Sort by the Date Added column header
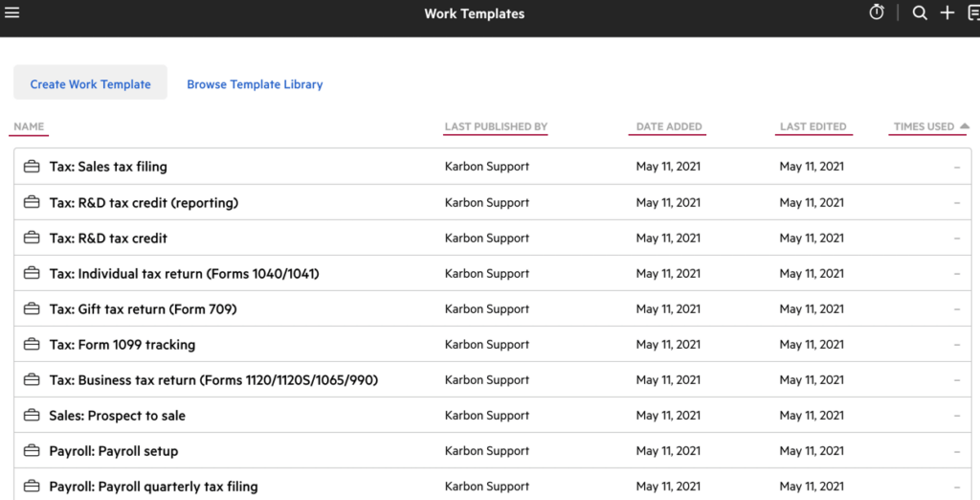Screen dimensions: 980x500 [x=669, y=126]
